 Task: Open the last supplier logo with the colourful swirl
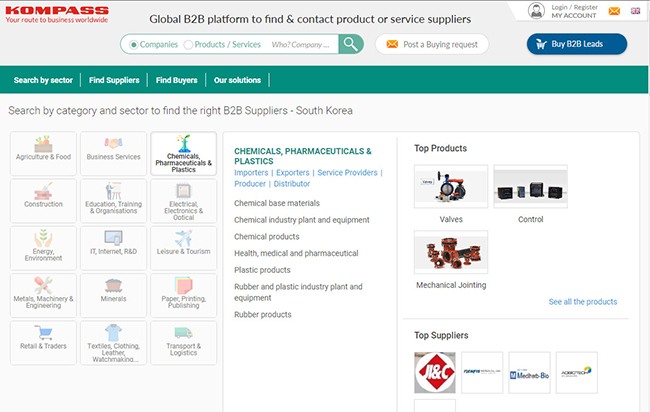pos(577,373)
